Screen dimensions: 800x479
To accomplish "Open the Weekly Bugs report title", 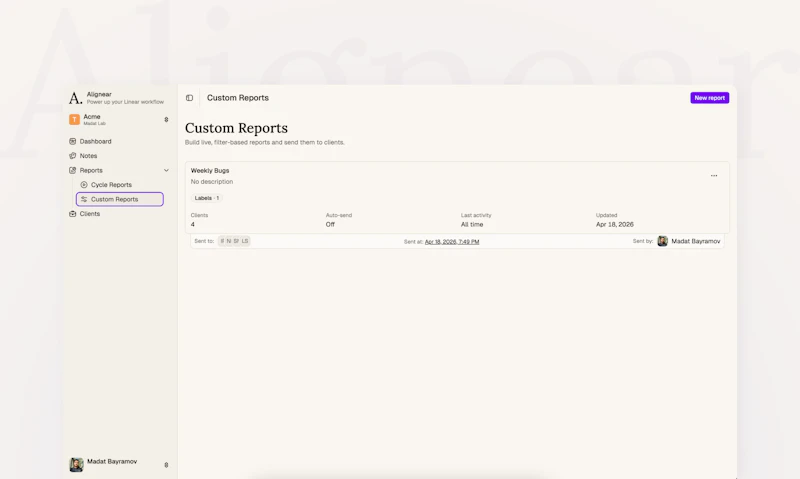I will click(x=210, y=170).
